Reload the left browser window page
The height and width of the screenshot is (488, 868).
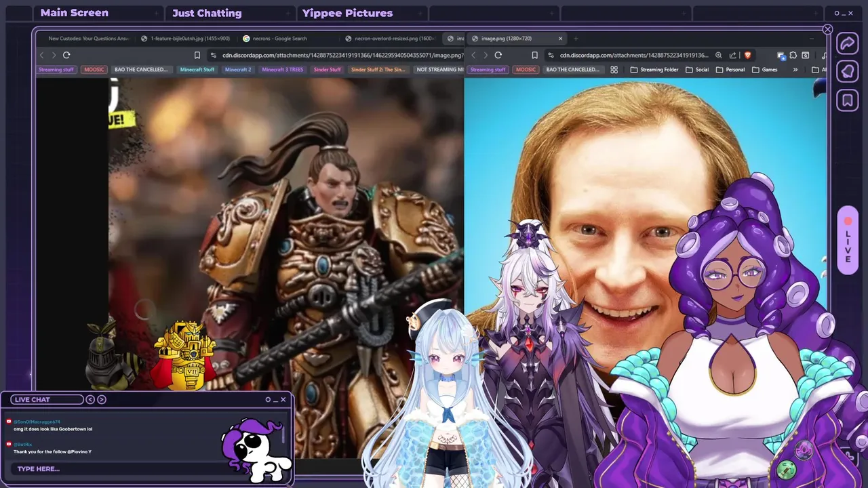[66, 55]
